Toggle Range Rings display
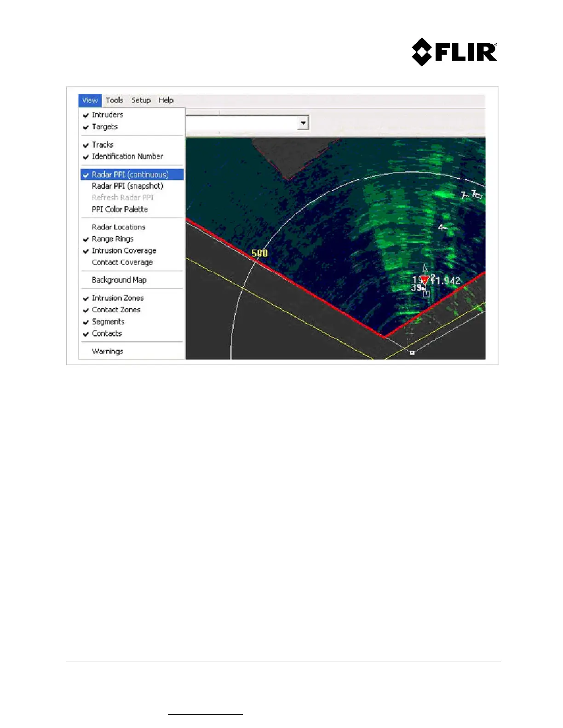563x728 pixels. tap(132, 239)
